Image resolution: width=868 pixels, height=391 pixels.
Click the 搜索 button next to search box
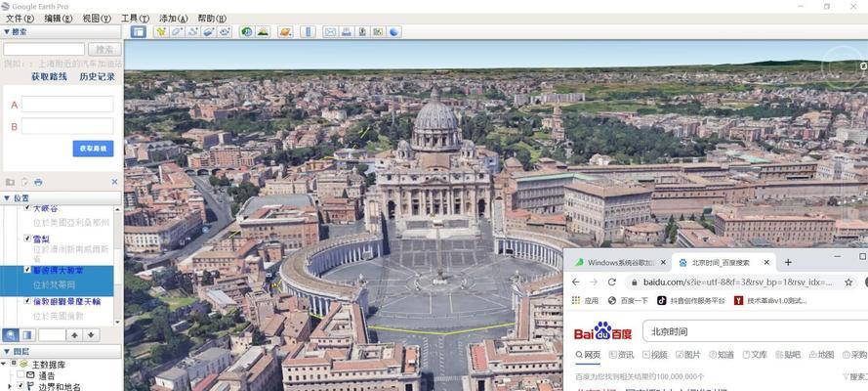pyautogui.click(x=104, y=49)
